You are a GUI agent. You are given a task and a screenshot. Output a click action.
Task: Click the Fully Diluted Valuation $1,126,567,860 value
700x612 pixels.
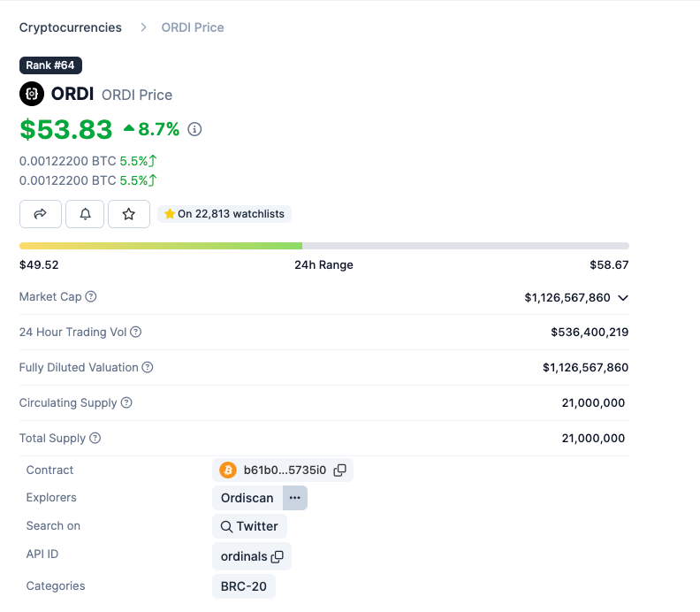pyautogui.click(x=585, y=367)
